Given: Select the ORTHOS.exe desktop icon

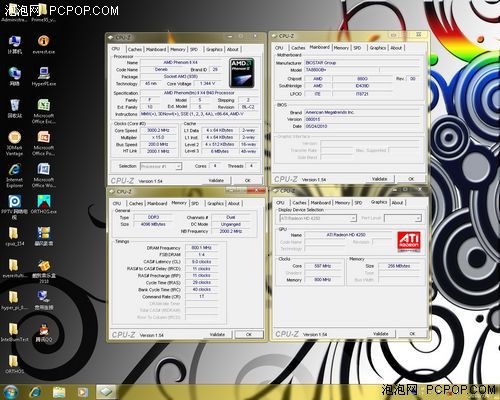Looking at the screenshot, I should [44, 204].
